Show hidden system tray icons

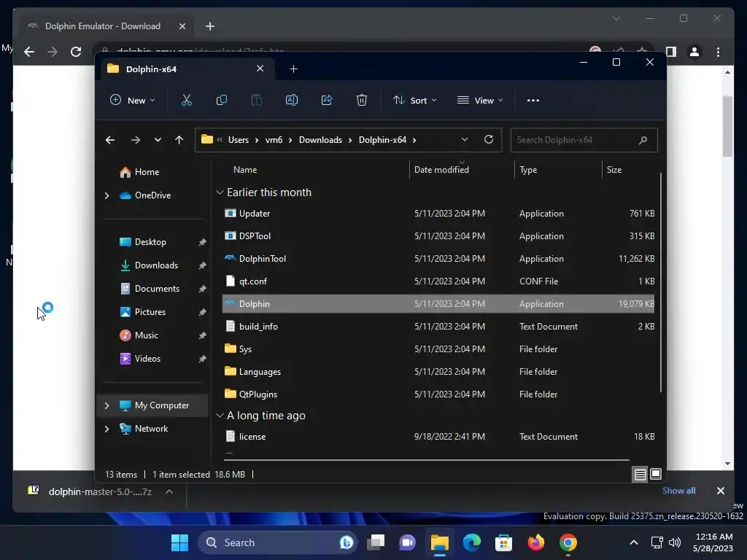pyautogui.click(x=634, y=542)
